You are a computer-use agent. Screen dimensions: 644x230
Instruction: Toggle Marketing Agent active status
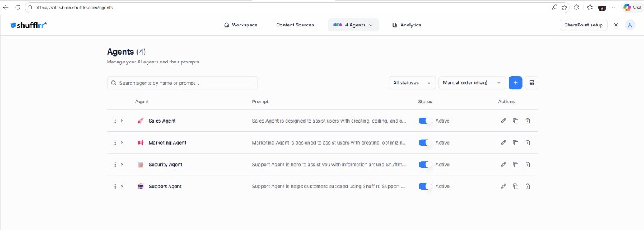click(x=425, y=143)
